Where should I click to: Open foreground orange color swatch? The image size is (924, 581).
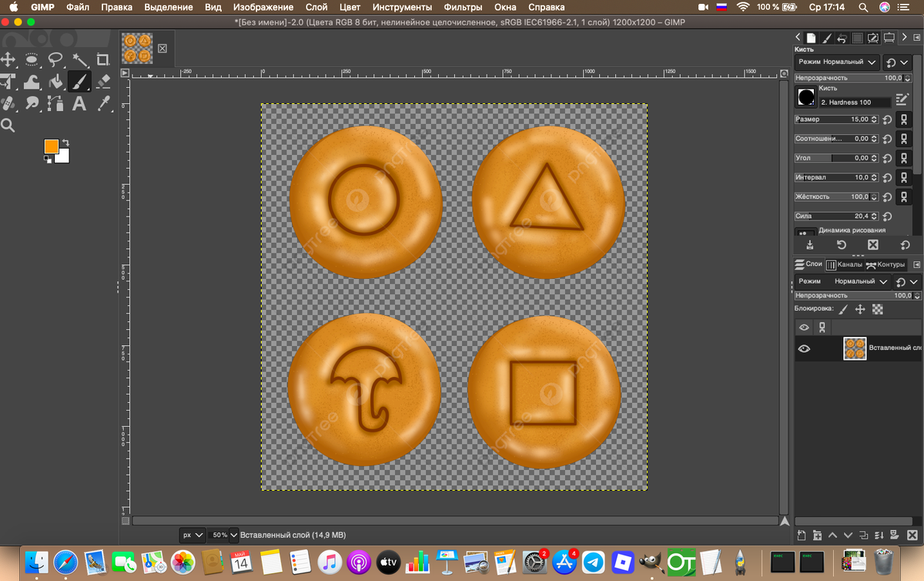point(52,146)
